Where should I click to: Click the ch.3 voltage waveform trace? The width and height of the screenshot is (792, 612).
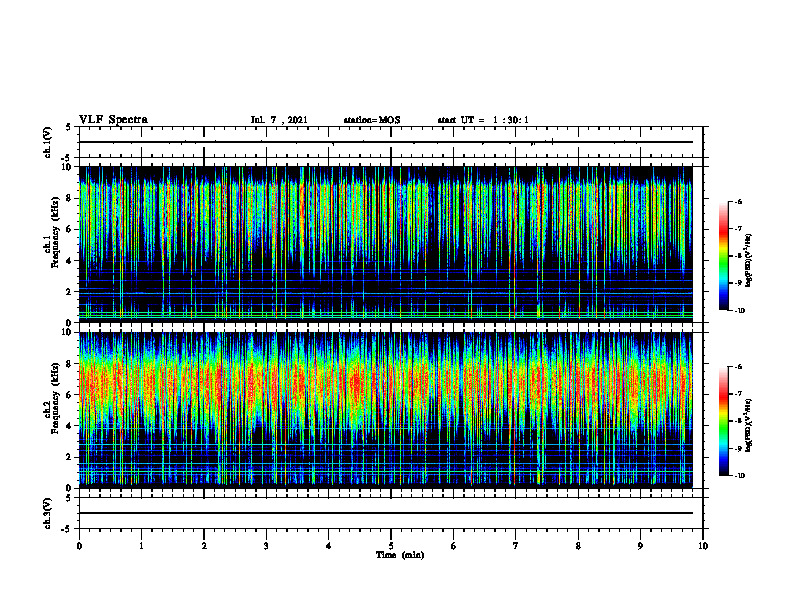(x=386, y=513)
